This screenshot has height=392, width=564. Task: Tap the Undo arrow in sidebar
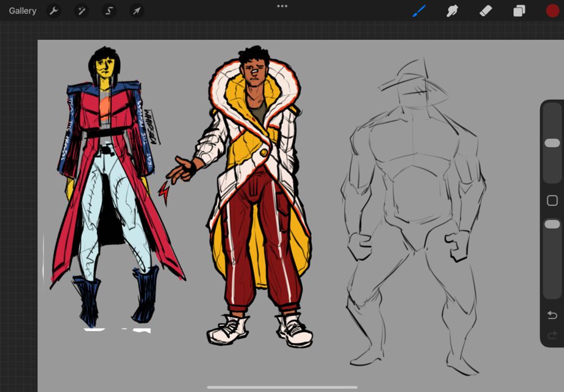point(552,315)
